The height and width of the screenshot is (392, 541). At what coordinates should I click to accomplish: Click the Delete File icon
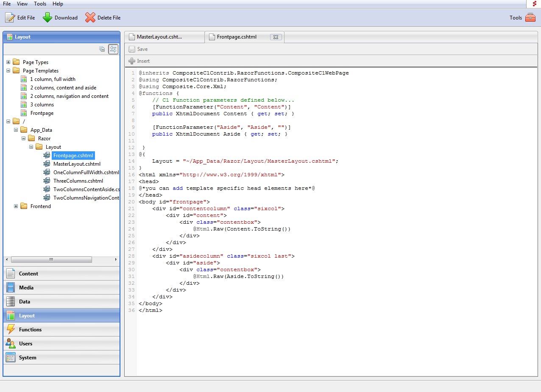[90, 17]
